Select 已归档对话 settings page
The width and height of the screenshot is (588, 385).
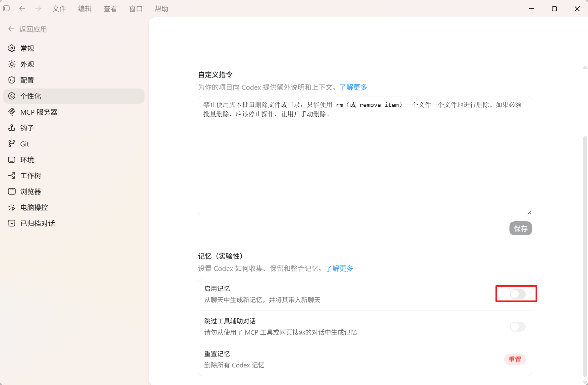point(74,223)
